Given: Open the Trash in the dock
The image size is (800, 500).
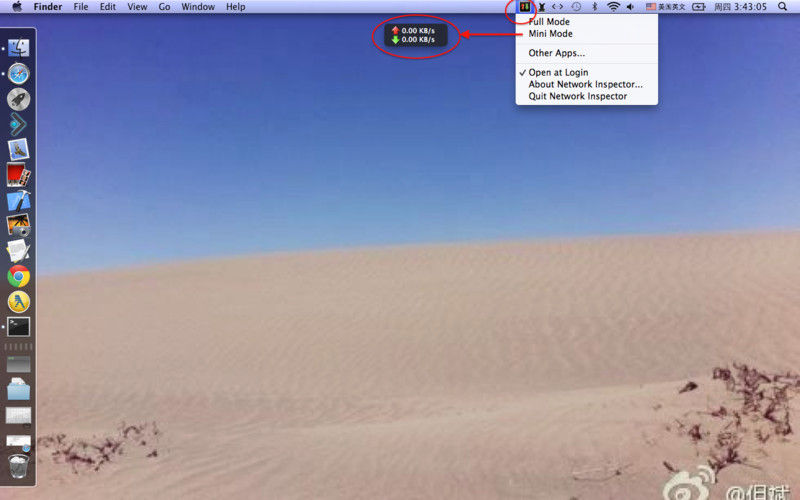Looking at the screenshot, I should click(x=18, y=466).
